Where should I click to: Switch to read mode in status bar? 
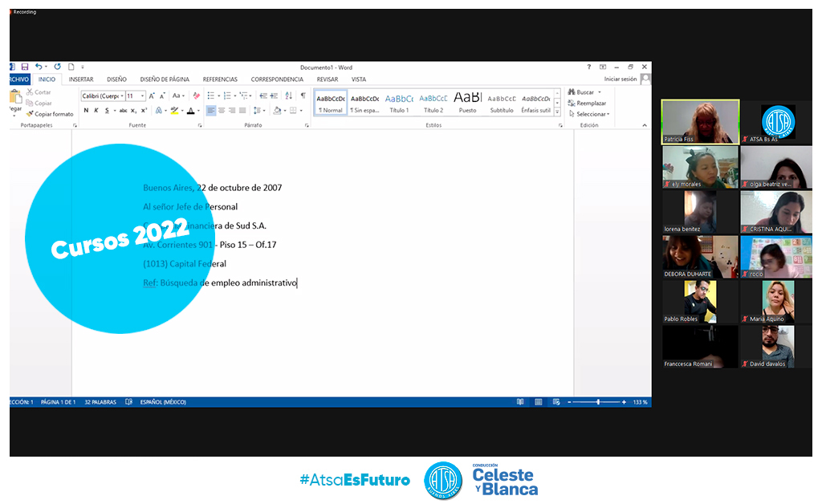(x=520, y=402)
